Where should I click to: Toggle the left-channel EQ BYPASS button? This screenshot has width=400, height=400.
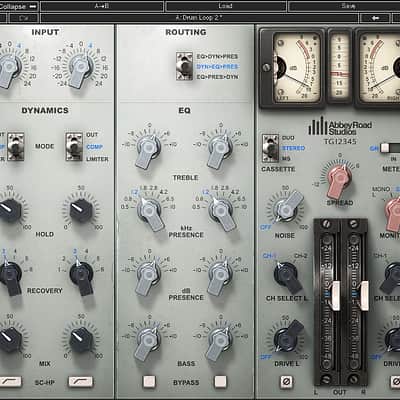point(149,382)
